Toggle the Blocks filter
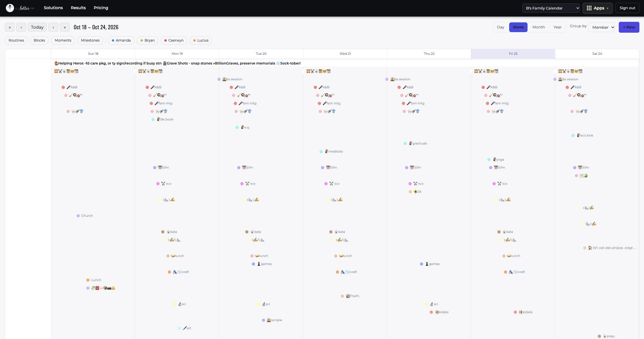 tap(39, 40)
